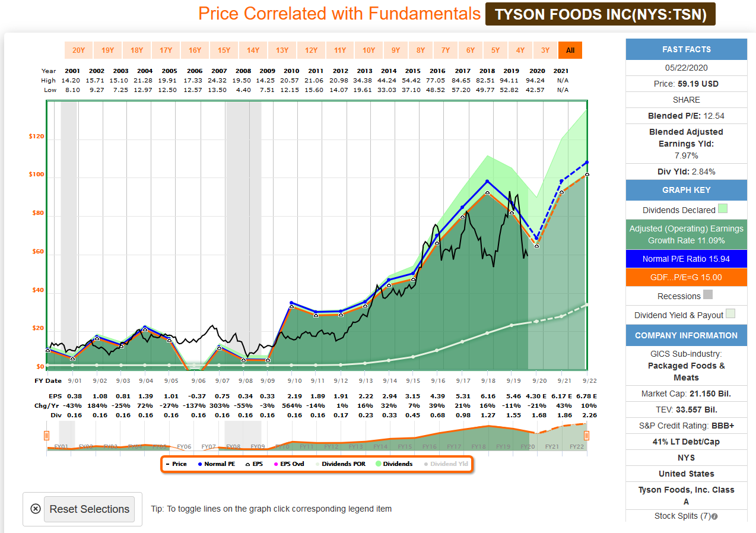
Task: Click the FY21 marker in range navigator
Action: [x=552, y=446]
